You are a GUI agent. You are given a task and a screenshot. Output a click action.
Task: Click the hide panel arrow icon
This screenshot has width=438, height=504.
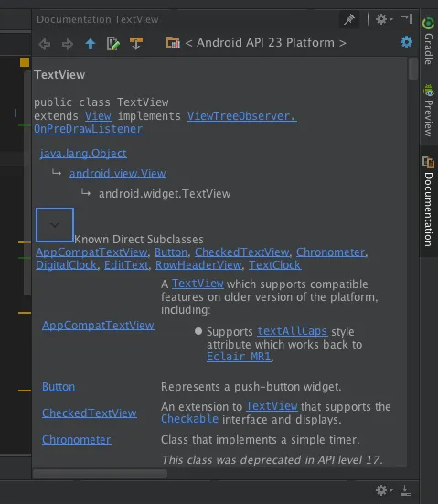[x=407, y=18]
